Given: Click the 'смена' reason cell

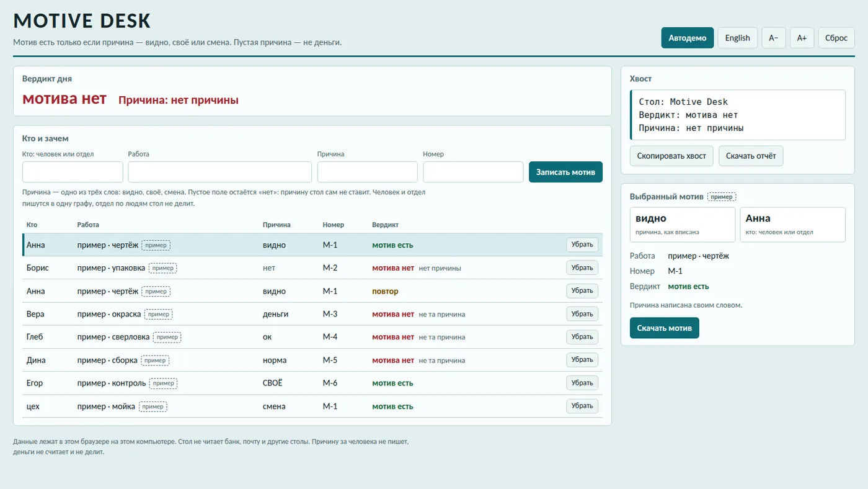Looking at the screenshot, I should tap(275, 406).
